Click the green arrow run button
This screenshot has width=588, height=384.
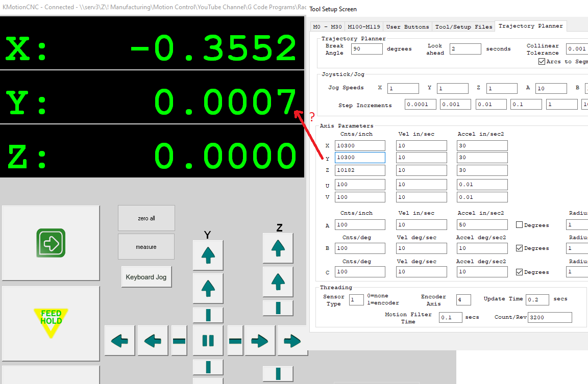pos(51,243)
